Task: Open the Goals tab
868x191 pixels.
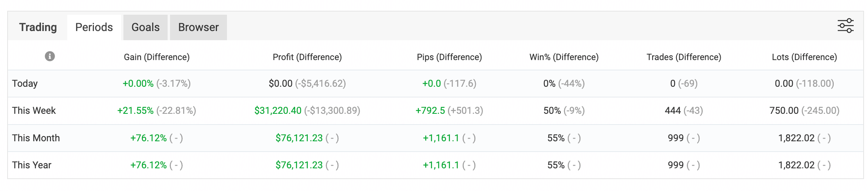Action: pos(145,27)
